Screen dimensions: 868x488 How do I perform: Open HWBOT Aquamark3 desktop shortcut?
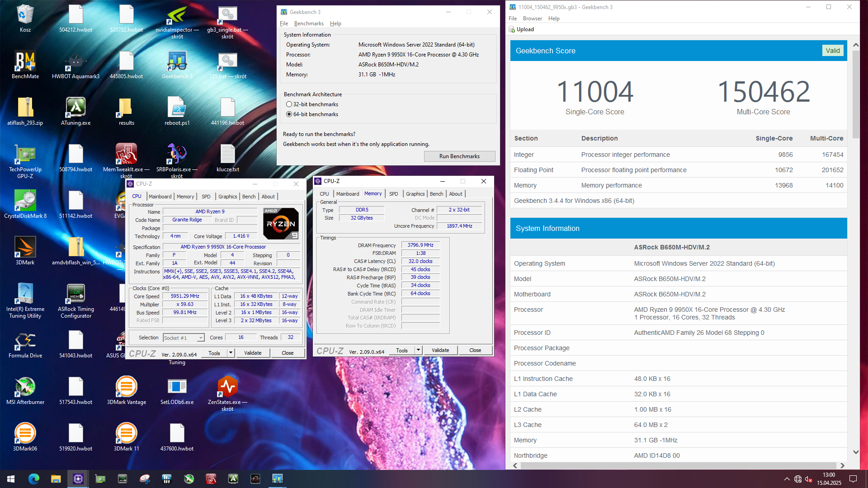click(x=75, y=65)
